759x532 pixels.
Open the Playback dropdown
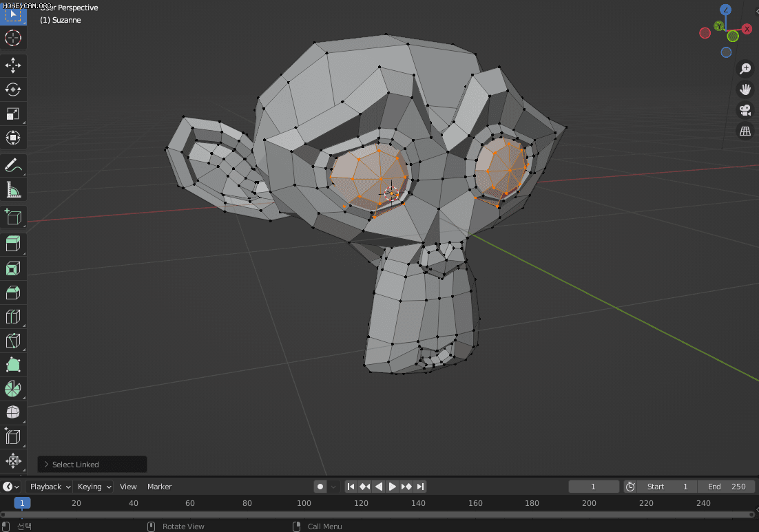click(x=50, y=487)
